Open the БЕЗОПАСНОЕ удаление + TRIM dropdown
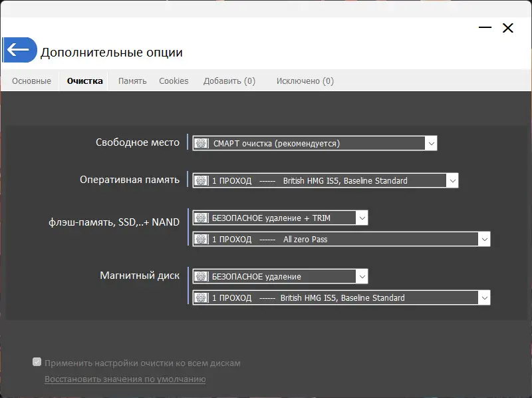This screenshot has height=398, width=532. tap(362, 218)
